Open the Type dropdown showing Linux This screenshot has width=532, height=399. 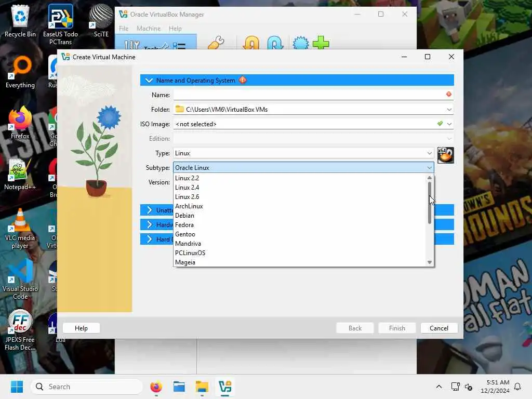tap(303, 153)
